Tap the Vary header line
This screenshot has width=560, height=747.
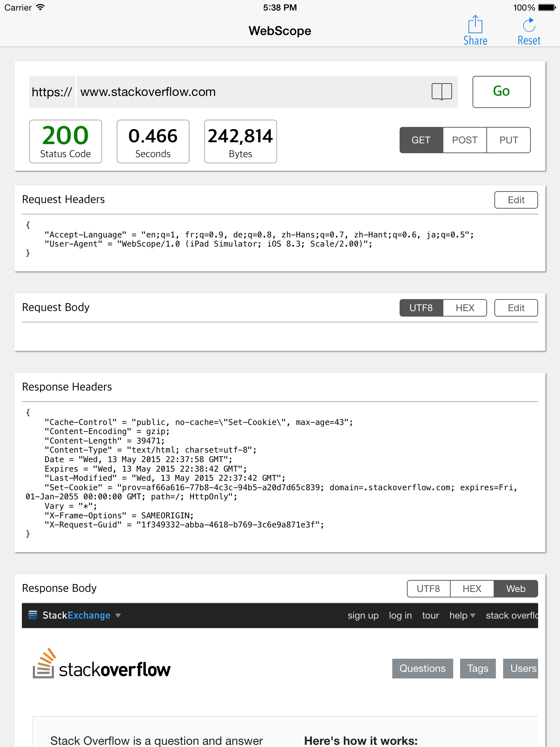point(71,506)
